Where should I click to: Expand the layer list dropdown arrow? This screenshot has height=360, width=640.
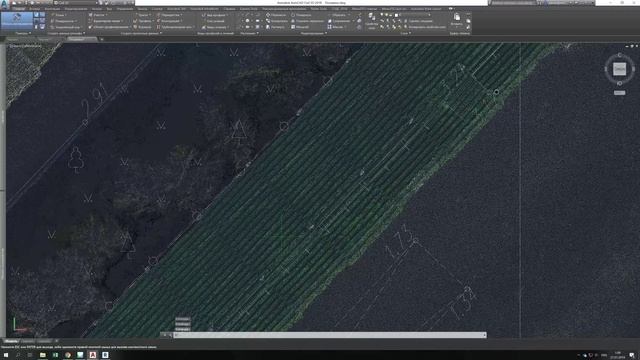pyautogui.click(x=429, y=15)
